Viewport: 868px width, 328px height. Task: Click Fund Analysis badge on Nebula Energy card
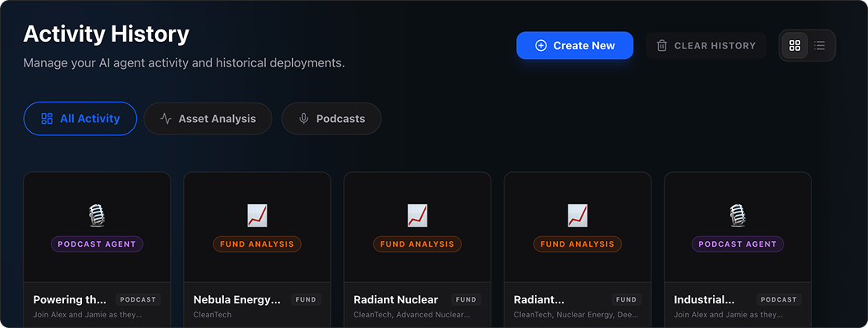[x=257, y=244]
